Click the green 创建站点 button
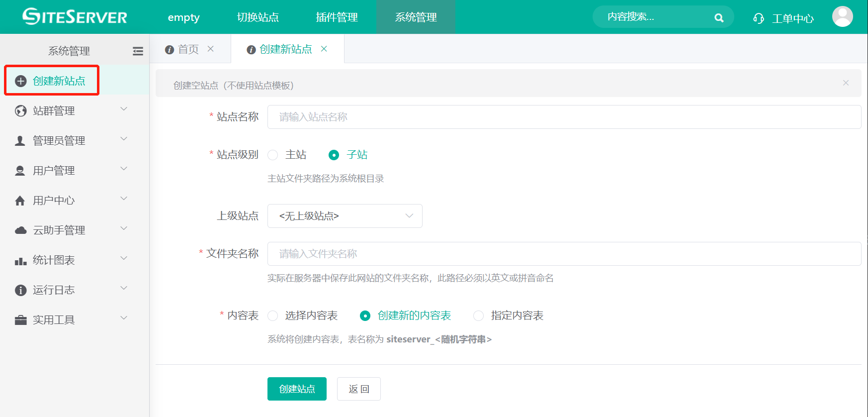Screen dimensions: 868x417 tap(297, 389)
